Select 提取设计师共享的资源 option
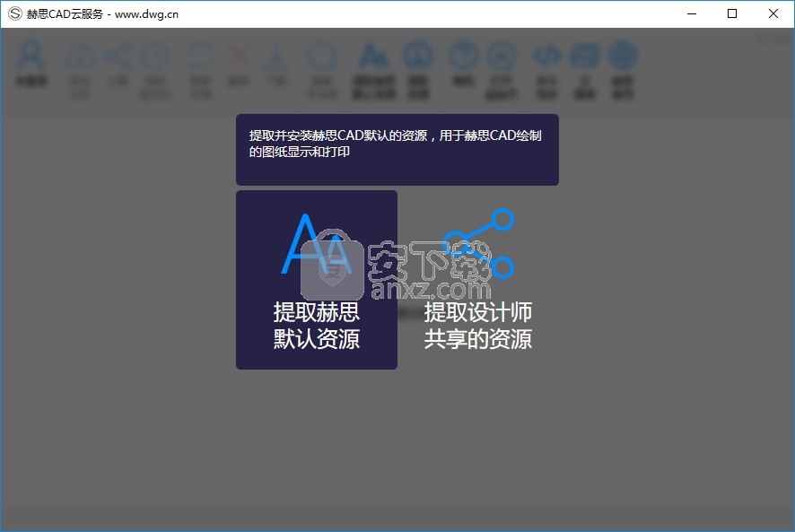The image size is (795, 532). coord(477,279)
